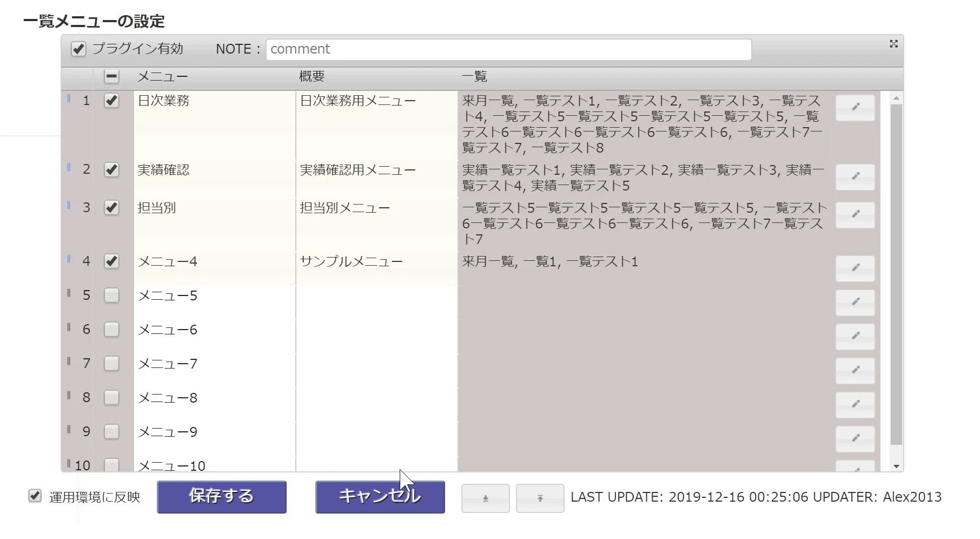Click the download arrow icon button
This screenshot has height=539, width=980.
tap(485, 498)
